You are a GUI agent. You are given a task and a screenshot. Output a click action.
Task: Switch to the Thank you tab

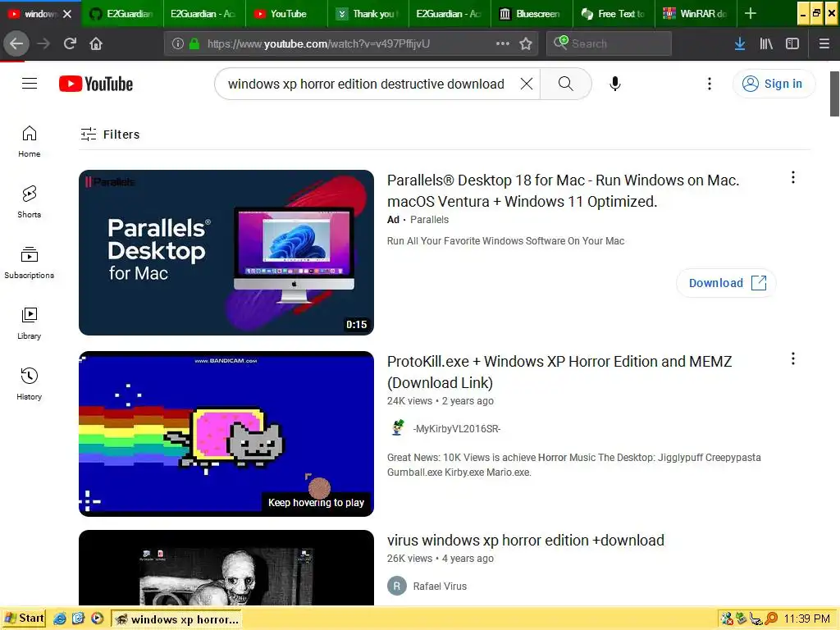[368, 14]
